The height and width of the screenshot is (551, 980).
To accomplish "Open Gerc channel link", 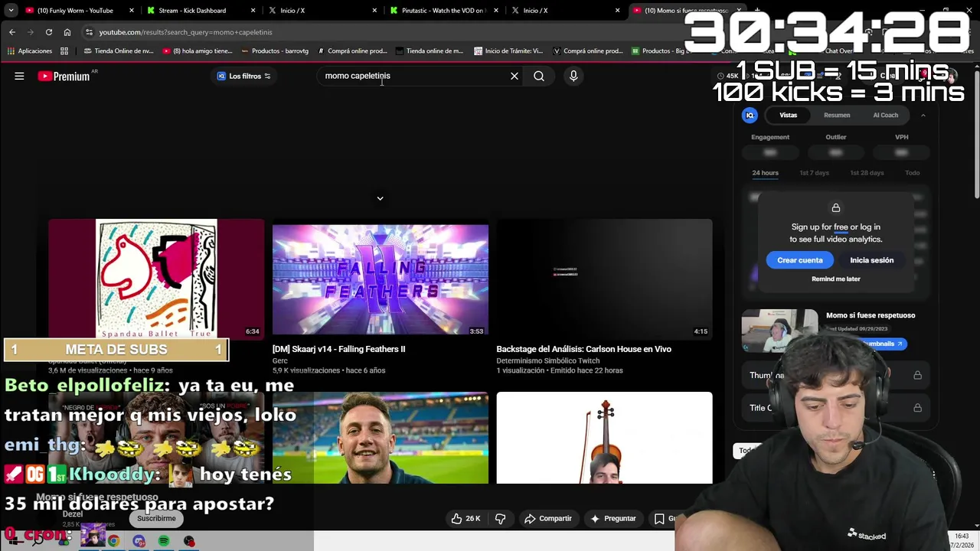I will (x=280, y=360).
